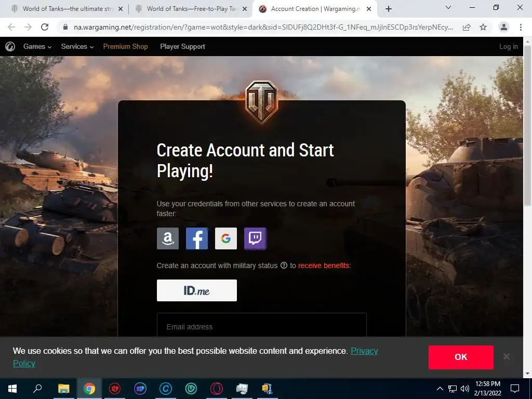Open the monitor app icon in the taskbar

(x=242, y=389)
